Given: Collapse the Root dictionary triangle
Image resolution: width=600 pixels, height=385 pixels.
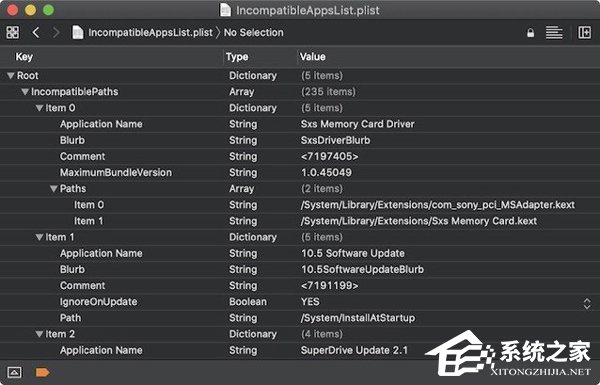Looking at the screenshot, I should coord(11,76).
